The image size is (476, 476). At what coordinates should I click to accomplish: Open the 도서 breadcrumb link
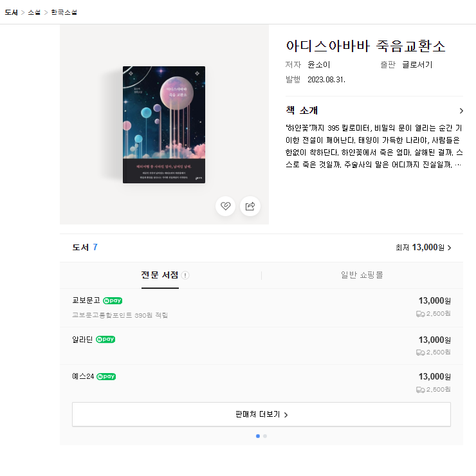tap(11, 12)
